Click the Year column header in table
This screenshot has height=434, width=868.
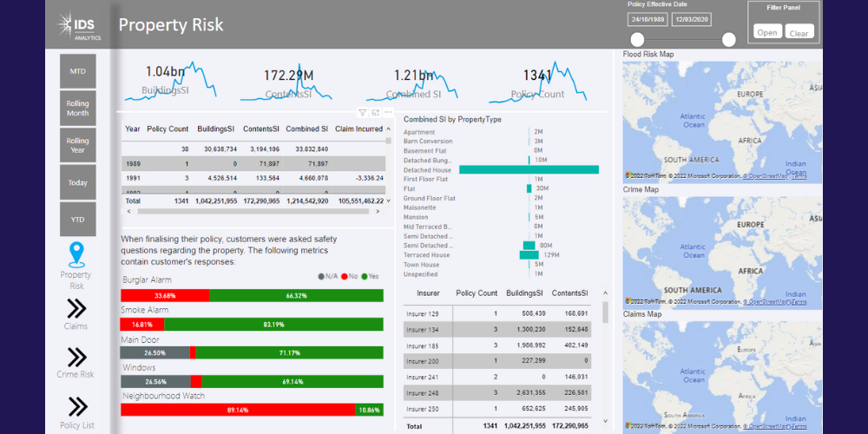[132, 128]
